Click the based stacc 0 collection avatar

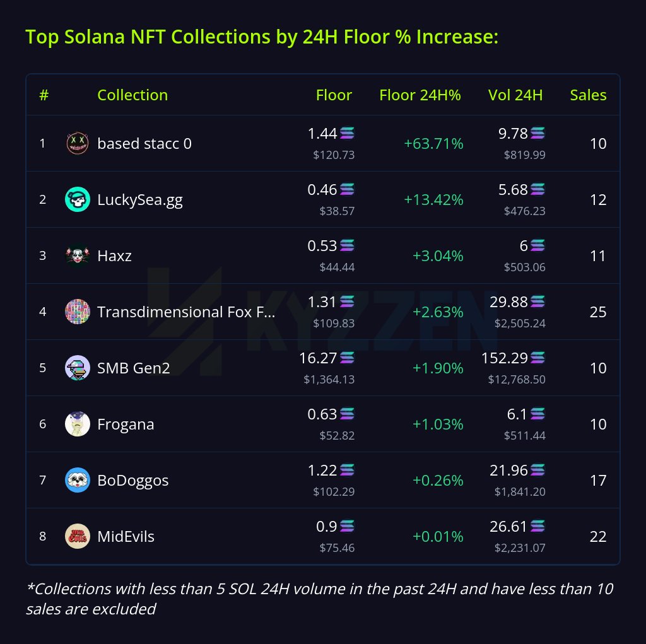coord(77,144)
